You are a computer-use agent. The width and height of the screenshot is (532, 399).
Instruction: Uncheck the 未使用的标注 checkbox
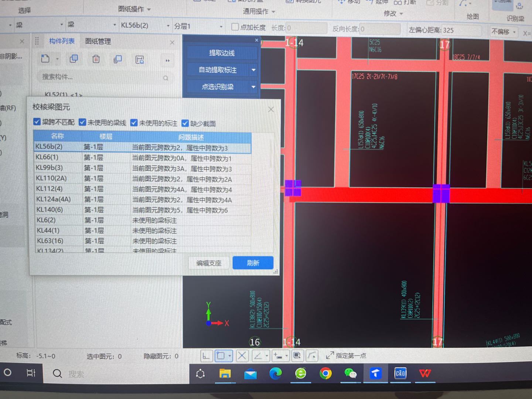[134, 123]
